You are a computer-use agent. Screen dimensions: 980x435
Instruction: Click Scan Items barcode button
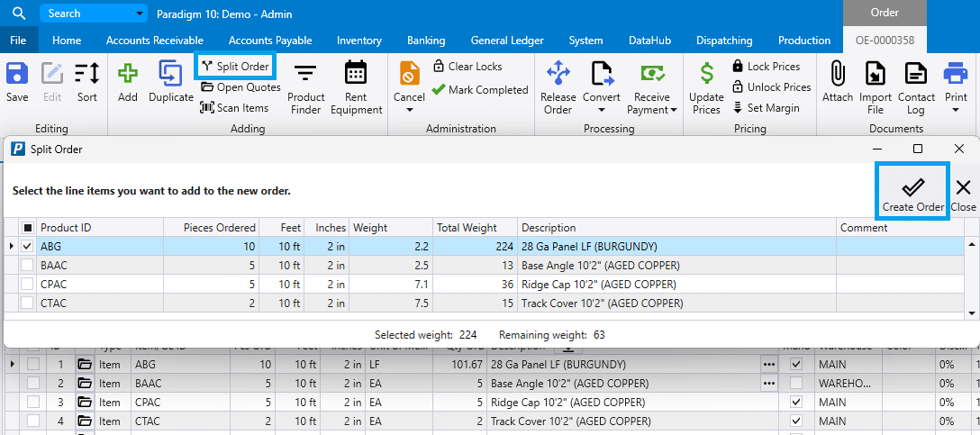[234, 107]
